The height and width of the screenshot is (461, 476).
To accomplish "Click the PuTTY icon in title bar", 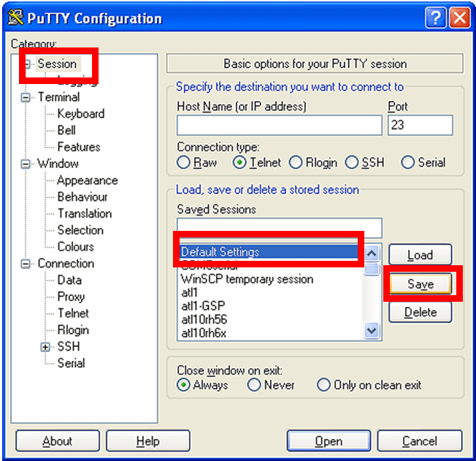I will [x=14, y=18].
